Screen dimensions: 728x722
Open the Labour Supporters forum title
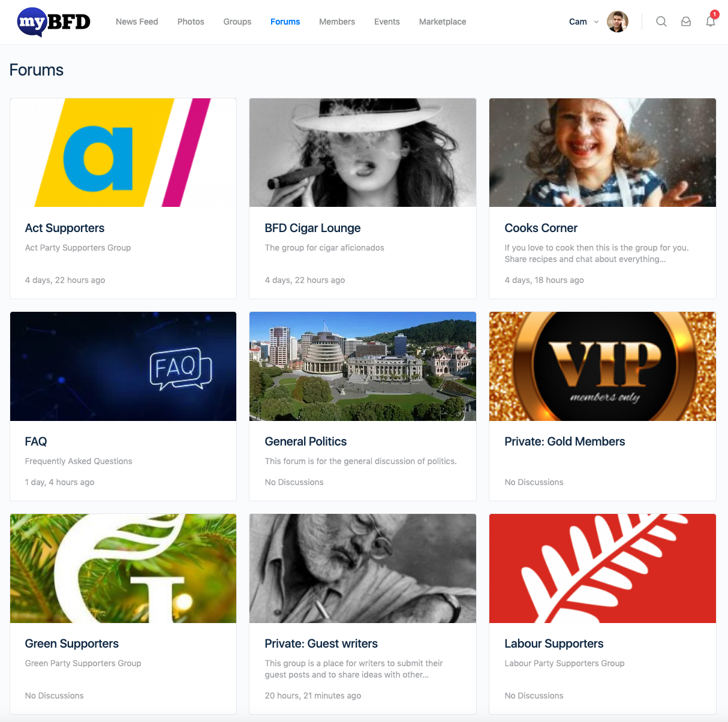click(554, 643)
